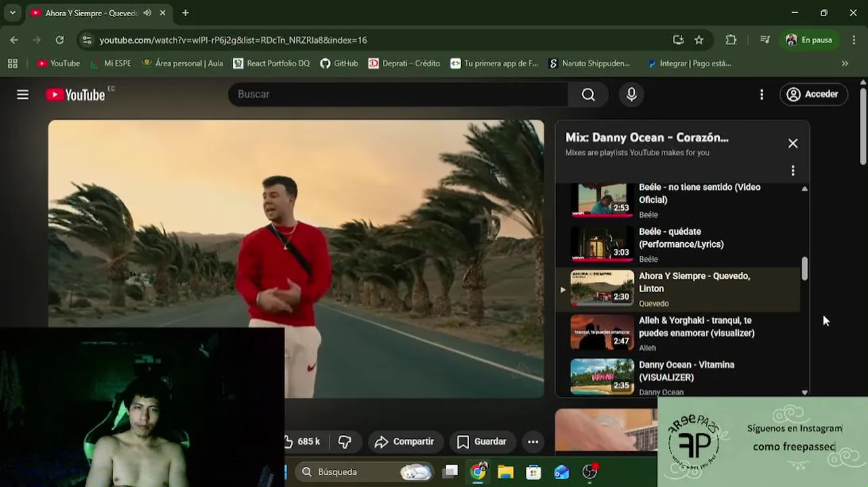This screenshot has width=868, height=487.
Task: Open OBS Studio from the taskbar
Action: point(590,471)
